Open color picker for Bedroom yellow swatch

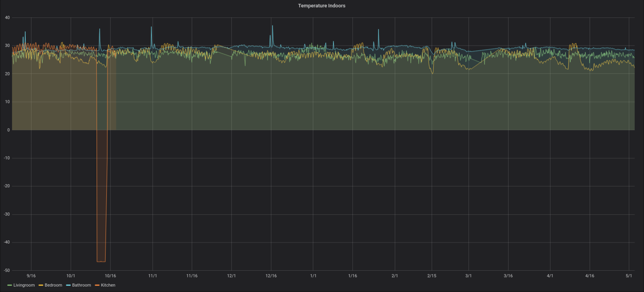tap(41, 285)
